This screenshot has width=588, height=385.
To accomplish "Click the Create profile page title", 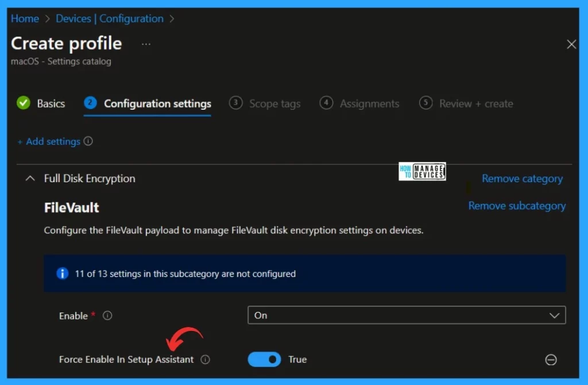I will [67, 44].
